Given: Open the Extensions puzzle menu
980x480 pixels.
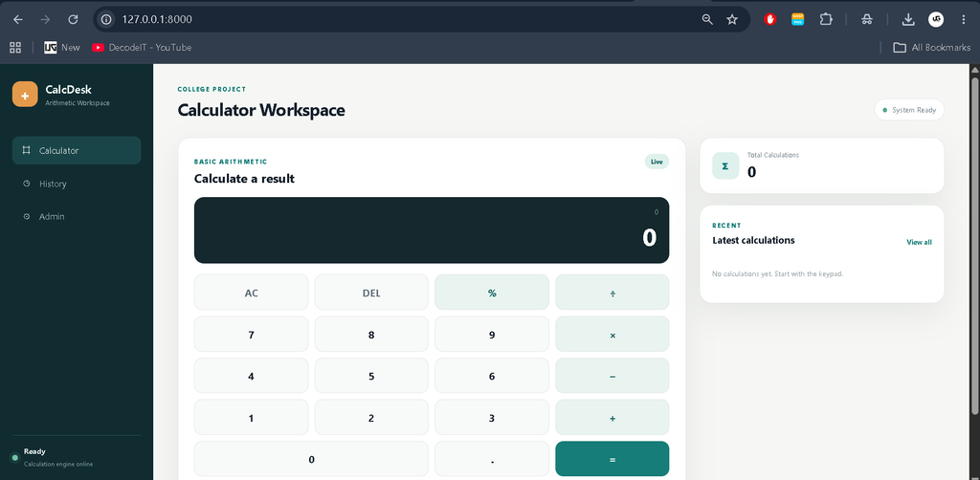Looking at the screenshot, I should [x=826, y=19].
